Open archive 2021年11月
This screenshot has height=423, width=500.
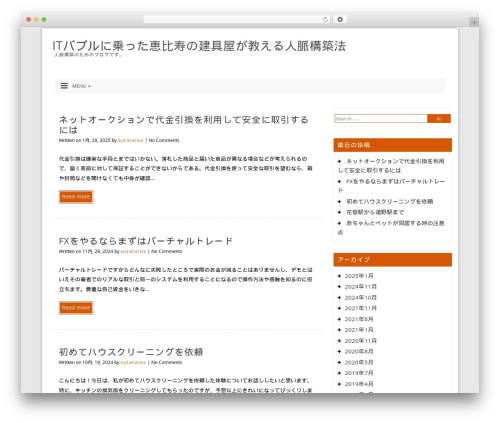pyautogui.click(x=361, y=308)
